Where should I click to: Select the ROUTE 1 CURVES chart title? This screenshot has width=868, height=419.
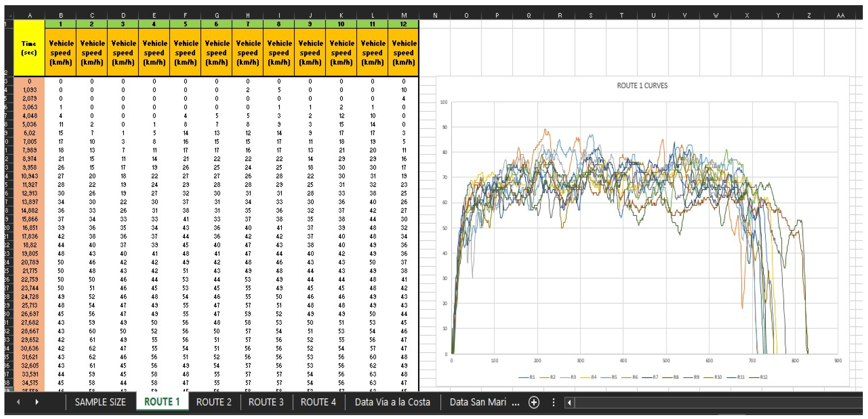[642, 85]
